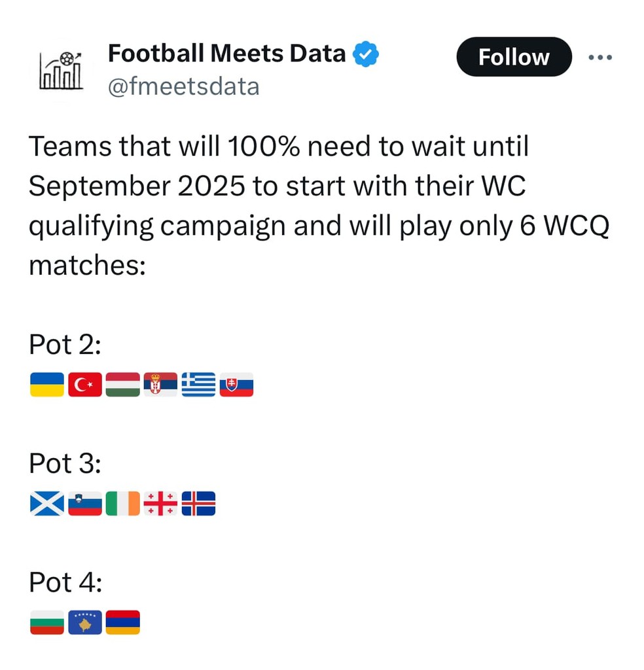Open the @fmeetsdata handle link

[183, 86]
